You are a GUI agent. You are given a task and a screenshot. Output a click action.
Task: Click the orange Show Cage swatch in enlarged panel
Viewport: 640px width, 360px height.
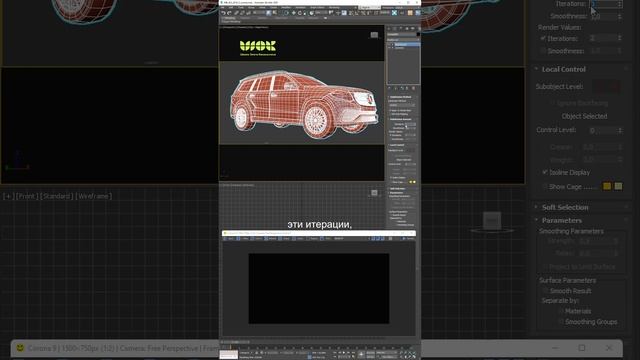pos(607,186)
